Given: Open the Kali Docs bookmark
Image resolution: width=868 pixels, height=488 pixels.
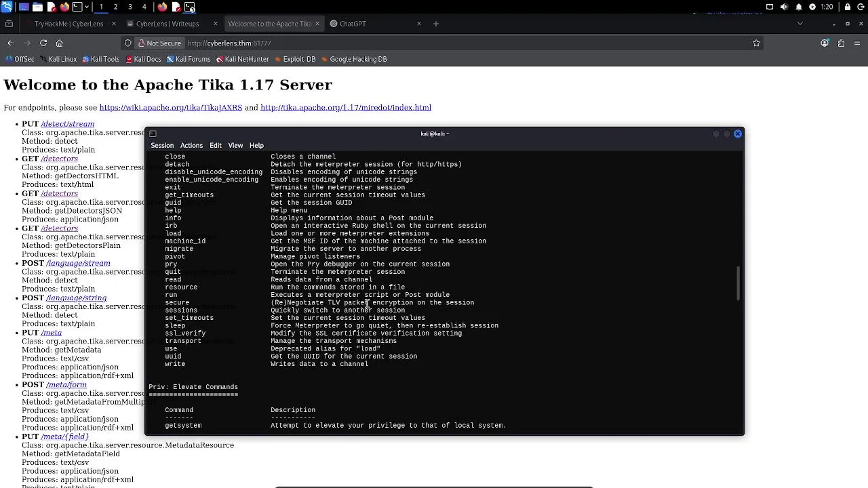Looking at the screenshot, I should [x=142, y=59].
